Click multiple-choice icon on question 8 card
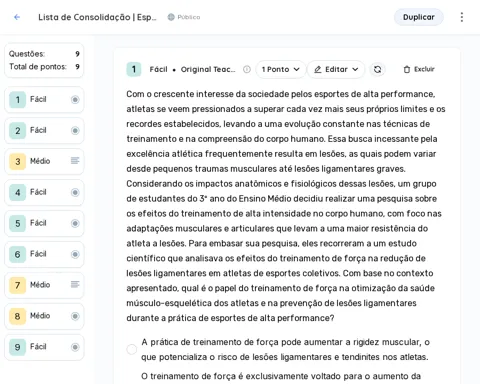The width and height of the screenshot is (480, 384). coord(75,316)
